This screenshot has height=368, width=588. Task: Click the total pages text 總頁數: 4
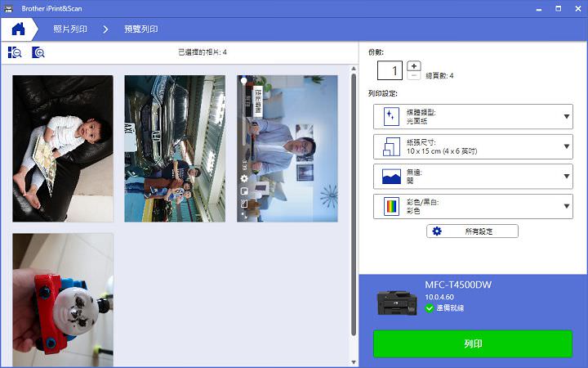[x=439, y=76]
